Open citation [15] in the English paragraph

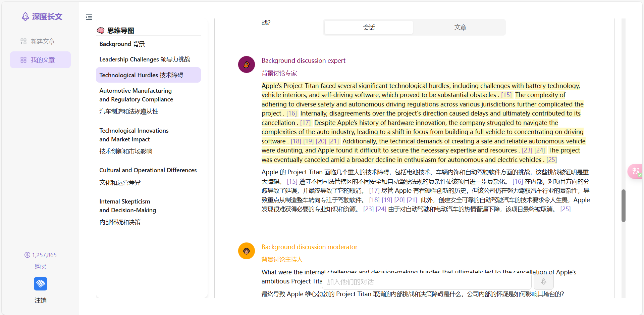tap(506, 95)
